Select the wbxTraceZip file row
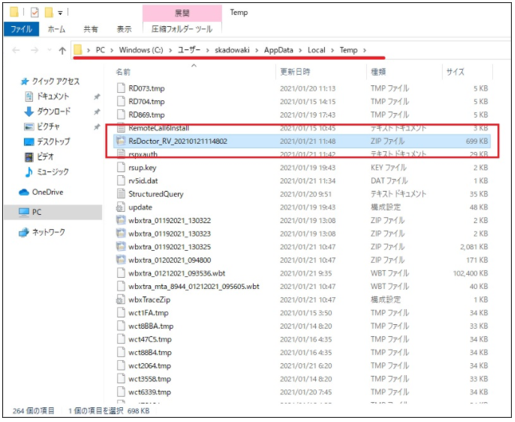This screenshot has width=515, height=422. pyautogui.click(x=302, y=300)
